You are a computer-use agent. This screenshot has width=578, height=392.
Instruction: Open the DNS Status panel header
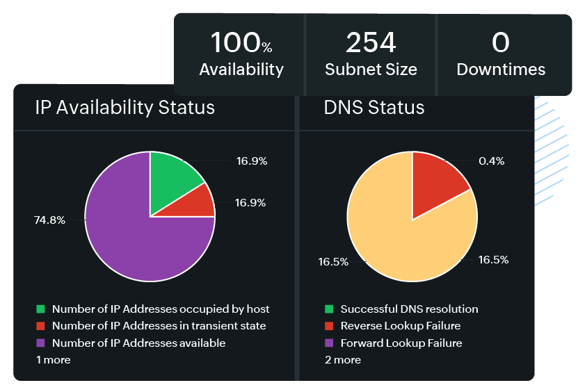pyautogui.click(x=374, y=108)
